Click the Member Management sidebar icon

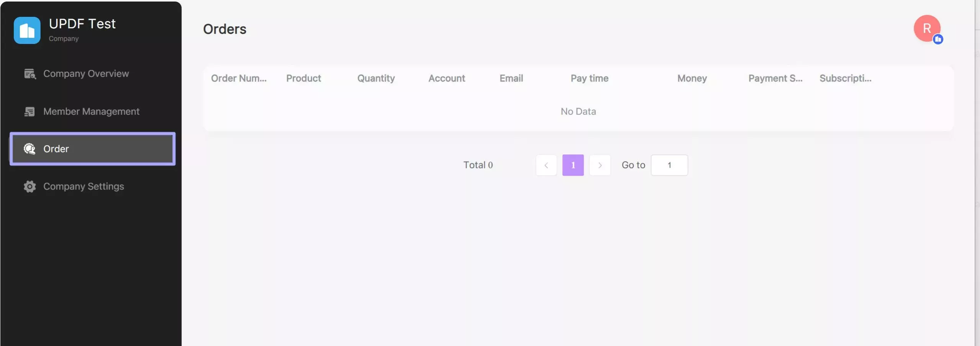pyautogui.click(x=29, y=111)
